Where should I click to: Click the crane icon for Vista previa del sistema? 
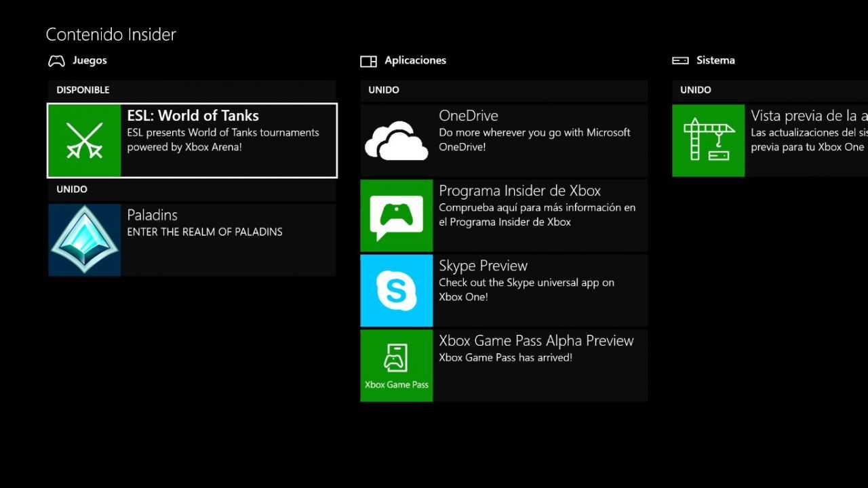(708, 140)
